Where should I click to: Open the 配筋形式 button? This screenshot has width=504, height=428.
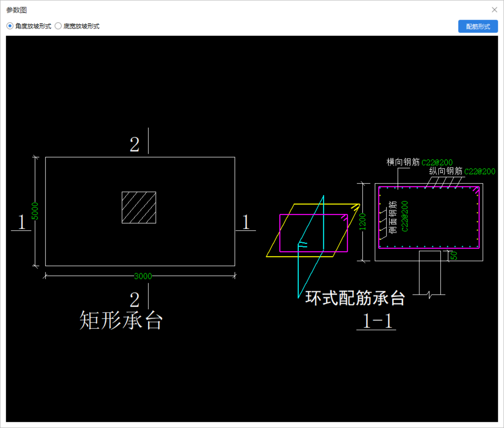point(478,26)
